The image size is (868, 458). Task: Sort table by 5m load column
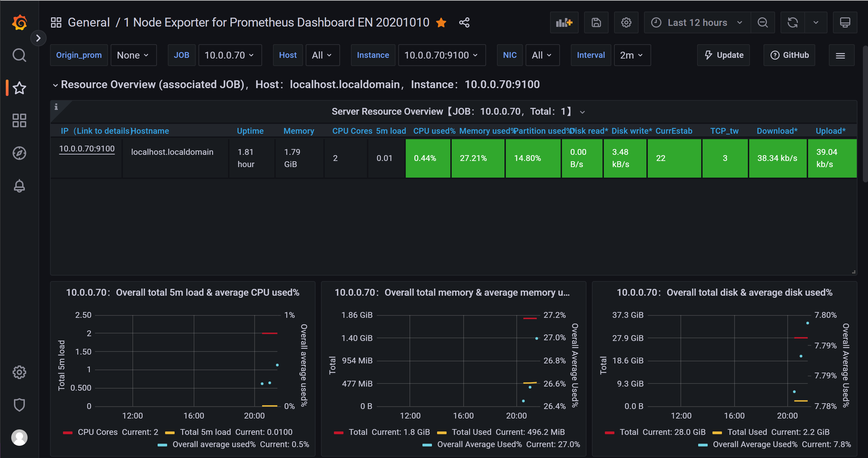(391, 131)
